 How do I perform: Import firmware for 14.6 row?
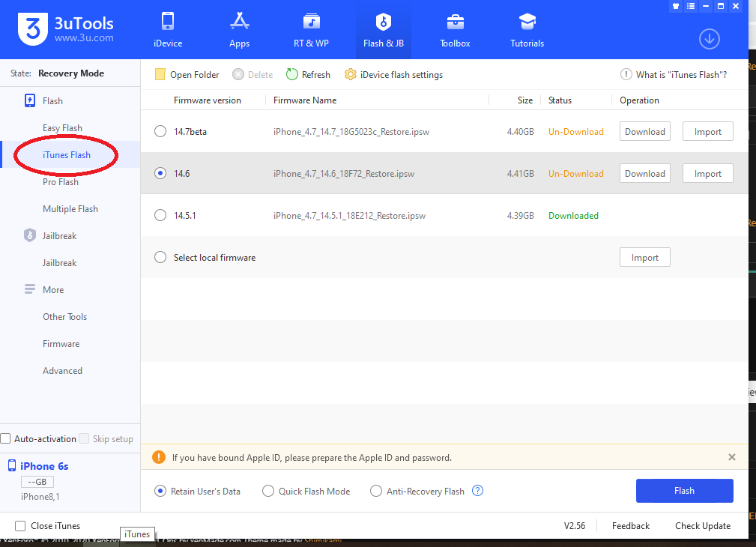708,173
